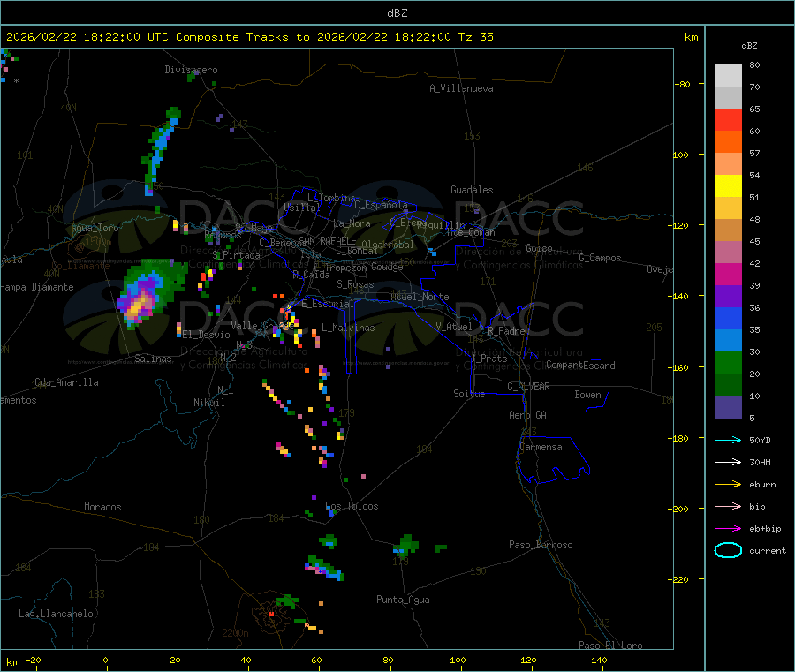The image size is (795, 672).
Task: Select the slate 5–10 dBZ swatch
Action: coord(728,407)
